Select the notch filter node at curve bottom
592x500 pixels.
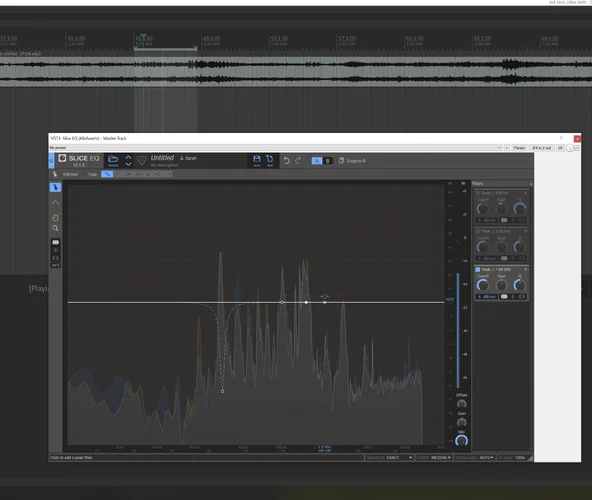(222, 391)
